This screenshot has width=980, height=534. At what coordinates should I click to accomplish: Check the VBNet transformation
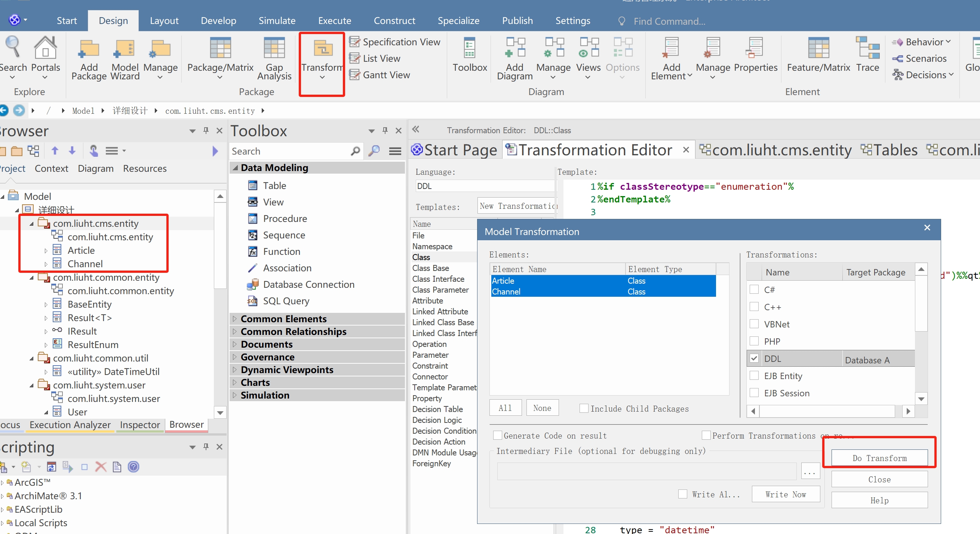coord(754,324)
